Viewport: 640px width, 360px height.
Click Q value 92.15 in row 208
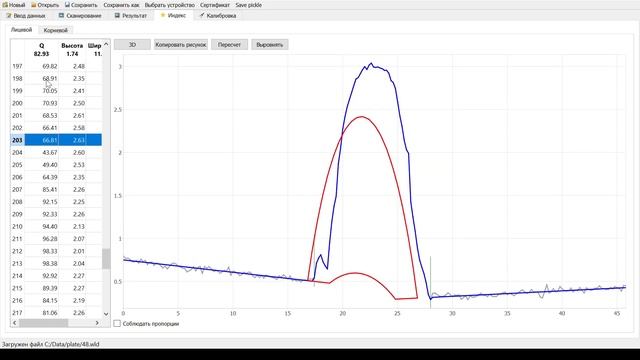[x=50, y=202]
